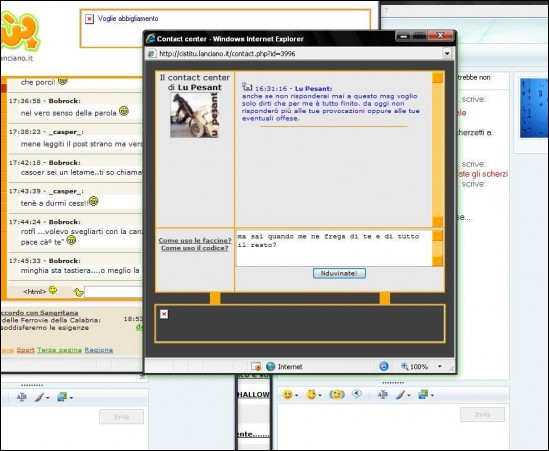Click Lu Pesant's avatar picture
Screen dimensions: 549x451
pos(194,115)
